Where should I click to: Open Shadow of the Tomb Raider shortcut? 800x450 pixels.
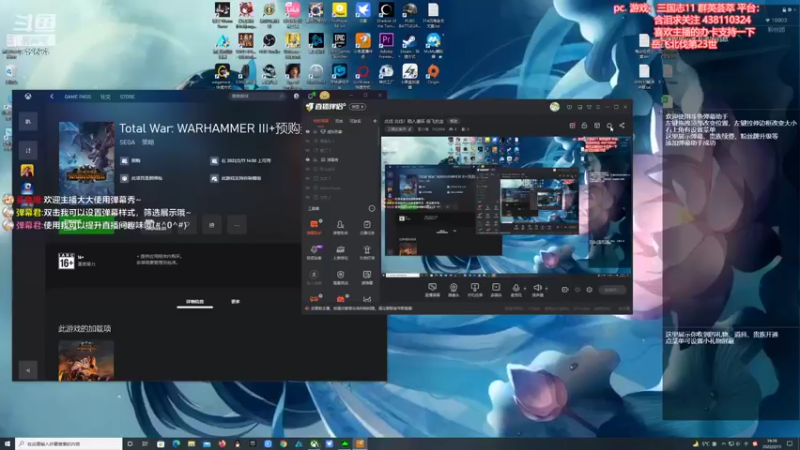(386, 10)
